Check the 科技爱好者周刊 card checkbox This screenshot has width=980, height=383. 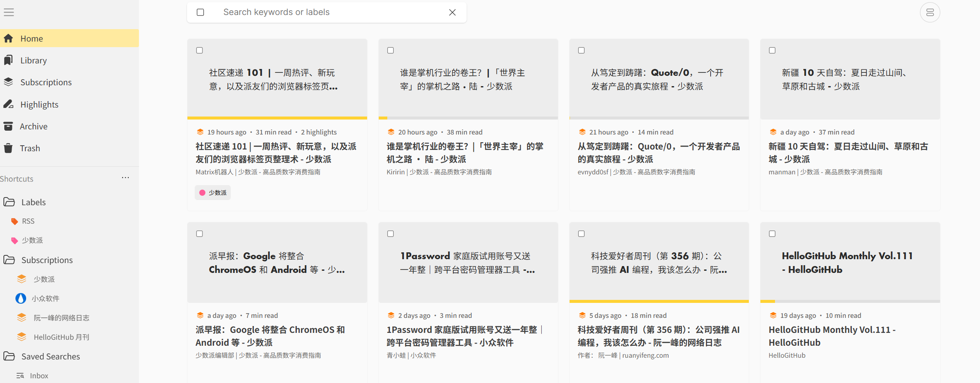[581, 233]
